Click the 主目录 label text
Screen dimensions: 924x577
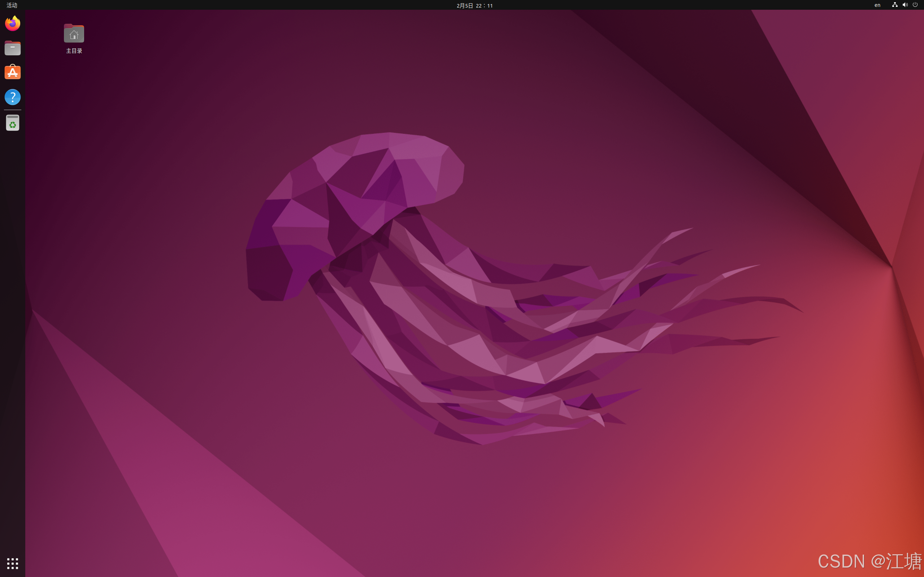pos(74,51)
